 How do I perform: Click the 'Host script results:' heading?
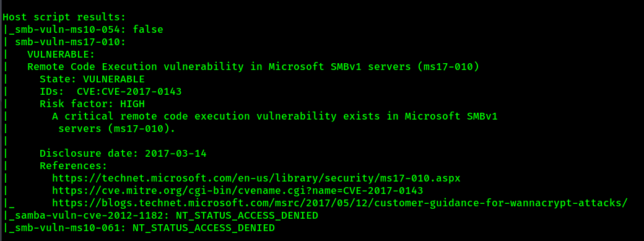(64, 18)
